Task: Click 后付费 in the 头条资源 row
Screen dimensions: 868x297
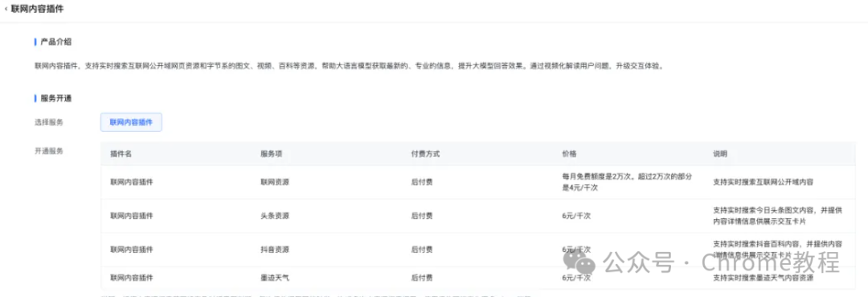Action: pos(422,216)
